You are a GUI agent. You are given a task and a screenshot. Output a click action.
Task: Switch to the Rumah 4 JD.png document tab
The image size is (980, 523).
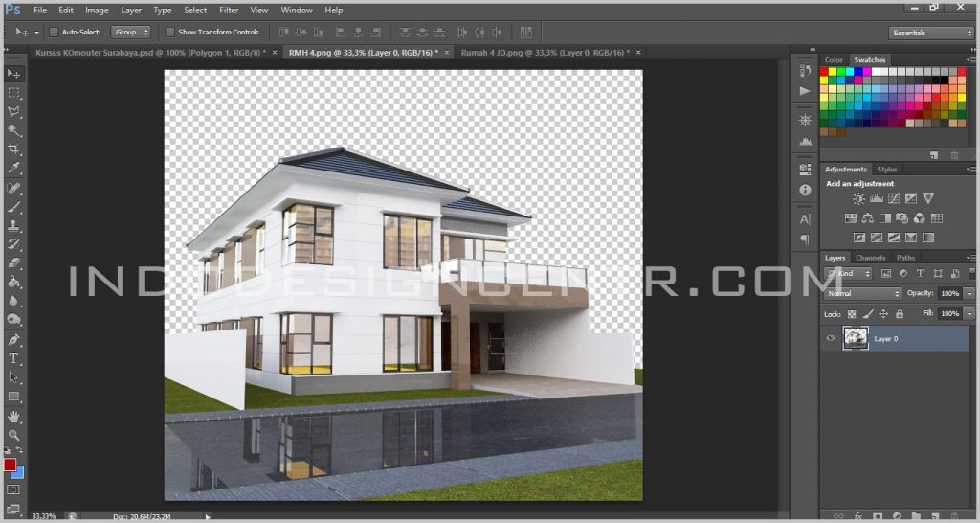[545, 53]
